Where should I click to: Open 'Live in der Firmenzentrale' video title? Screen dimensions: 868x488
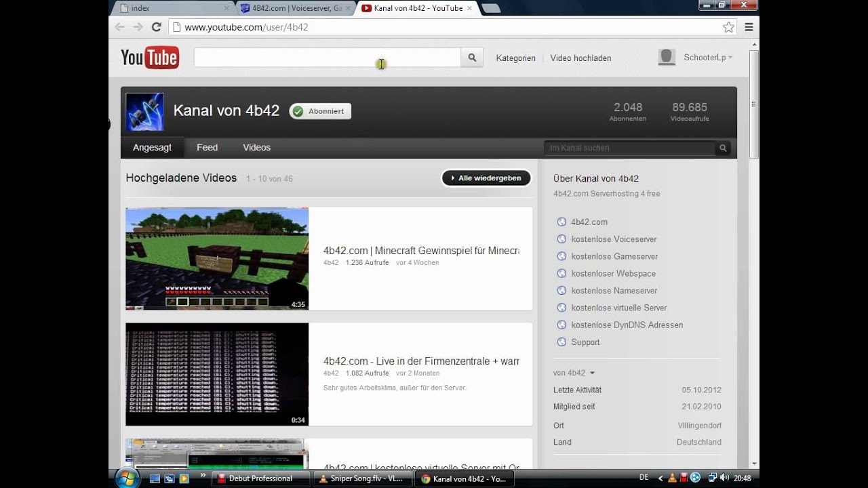421,361
